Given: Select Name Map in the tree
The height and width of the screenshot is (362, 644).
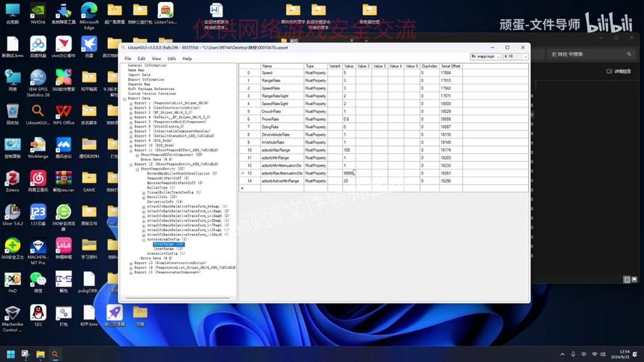Looking at the screenshot, I should 136,70.
